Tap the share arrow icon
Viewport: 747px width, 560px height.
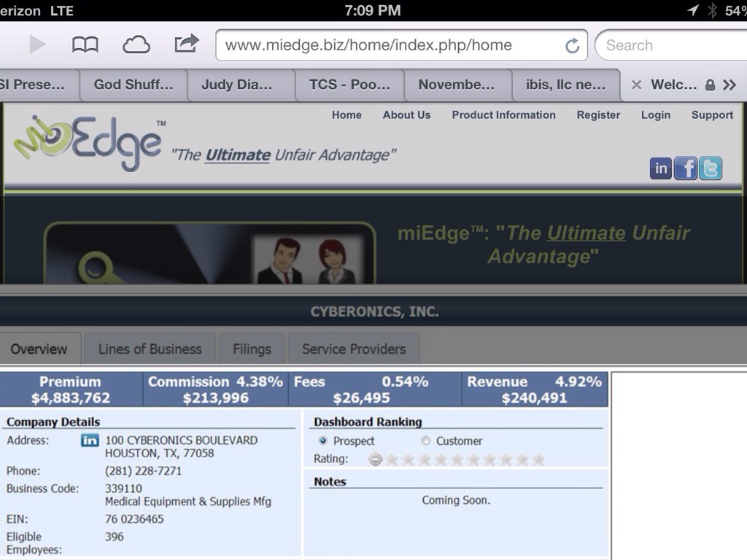(186, 44)
